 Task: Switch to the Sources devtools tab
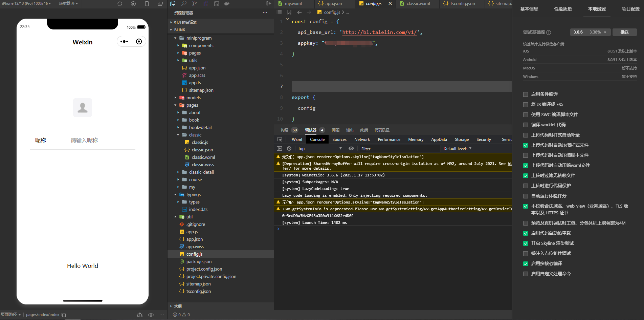(339, 140)
